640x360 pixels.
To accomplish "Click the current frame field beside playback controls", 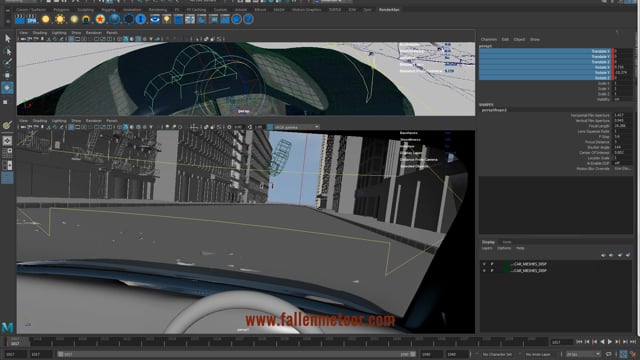I will coord(561,342).
